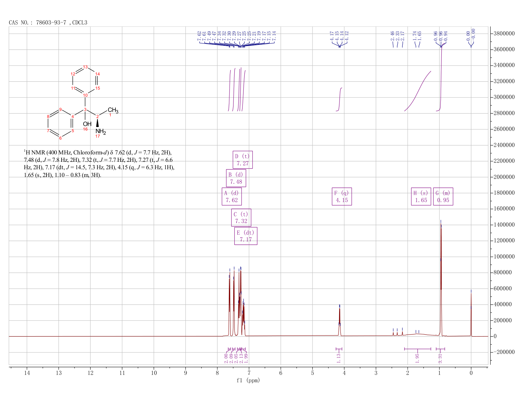Select the 'D (t) 7.27' multiplet box
This screenshot has width=532, height=411.
pyautogui.click(x=242, y=160)
